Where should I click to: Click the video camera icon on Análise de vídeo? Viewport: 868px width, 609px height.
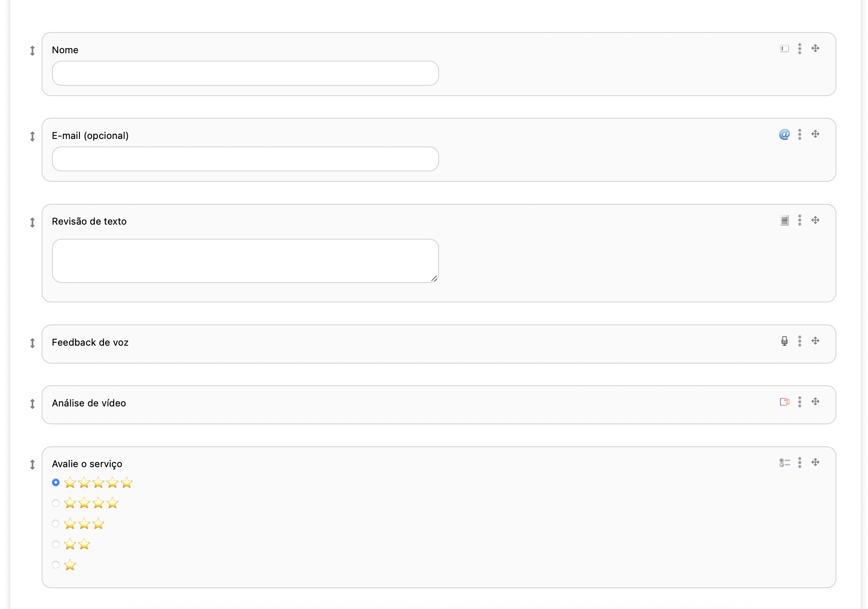[784, 402]
